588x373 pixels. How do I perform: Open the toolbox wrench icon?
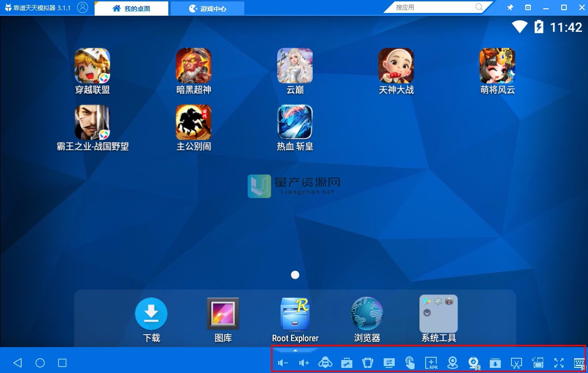[346, 363]
